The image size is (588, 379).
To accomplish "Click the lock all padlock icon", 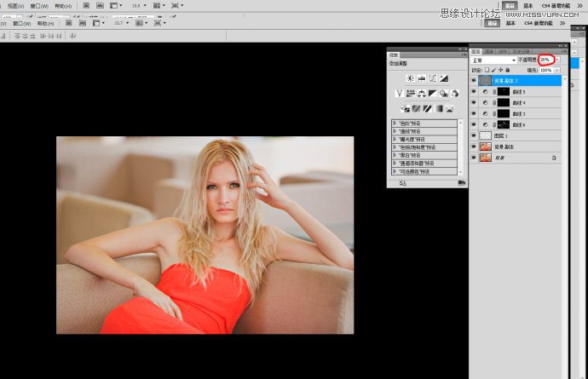I will coord(507,70).
